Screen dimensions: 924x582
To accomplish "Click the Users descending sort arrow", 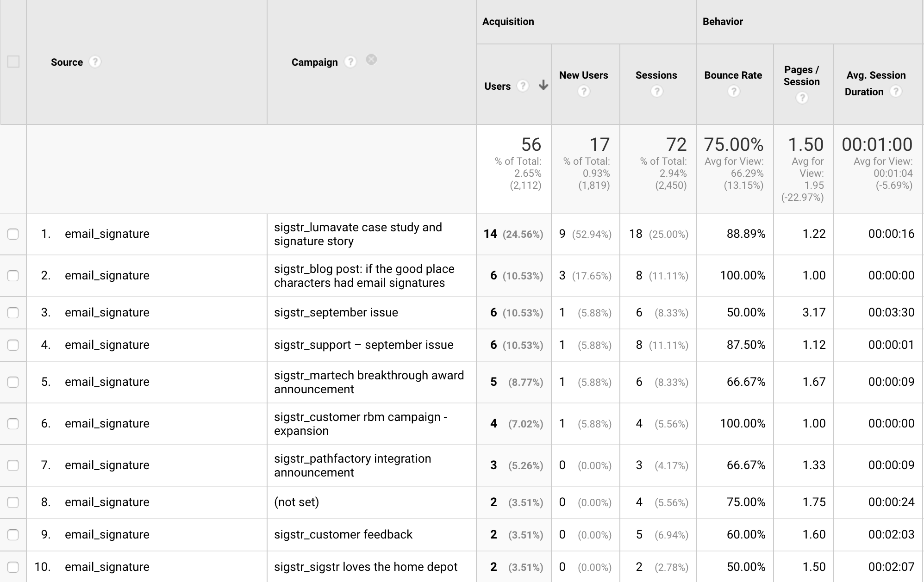I will (x=543, y=86).
